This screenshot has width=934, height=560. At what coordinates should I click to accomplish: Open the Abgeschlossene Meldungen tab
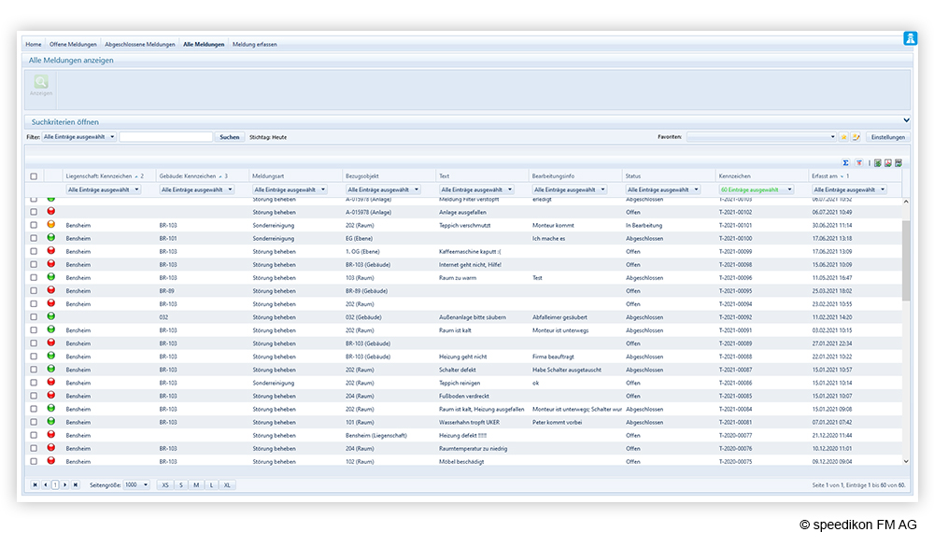140,44
